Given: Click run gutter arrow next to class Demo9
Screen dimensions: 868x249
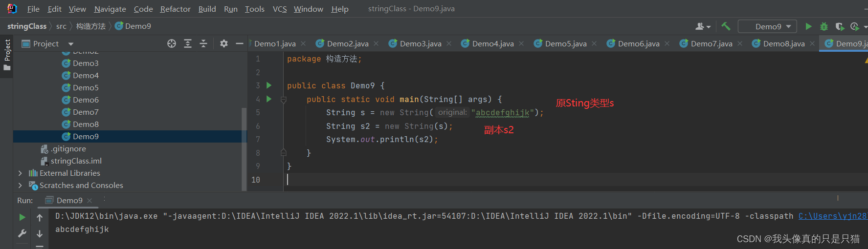Looking at the screenshot, I should coord(269,85).
